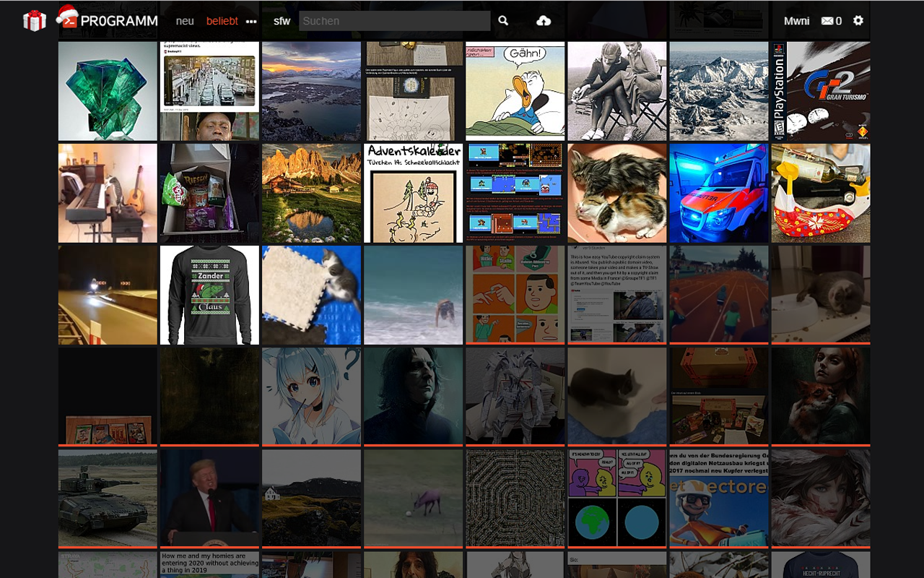Open the Mwni user profile link
The width and height of the screenshot is (924, 578).
[797, 21]
